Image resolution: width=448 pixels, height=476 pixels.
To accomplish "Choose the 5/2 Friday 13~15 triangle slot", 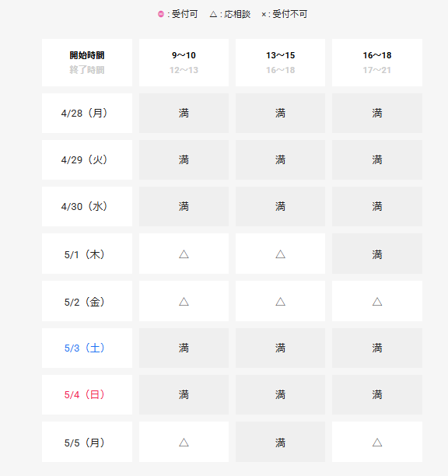I will tap(280, 301).
